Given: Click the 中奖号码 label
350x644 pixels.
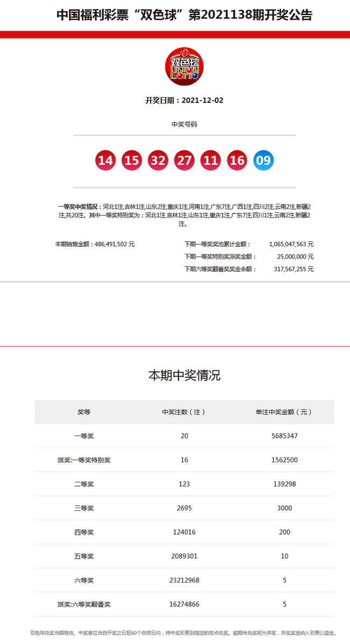Looking at the screenshot, I should pos(184,124).
